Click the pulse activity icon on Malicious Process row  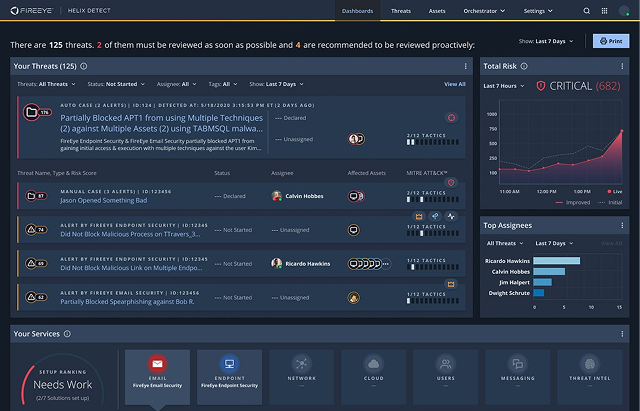pos(451,216)
